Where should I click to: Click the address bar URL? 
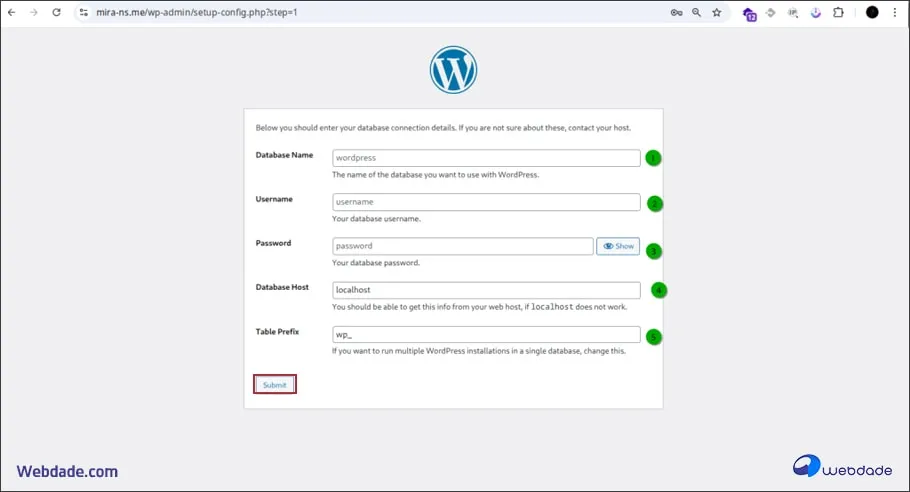tap(200, 12)
